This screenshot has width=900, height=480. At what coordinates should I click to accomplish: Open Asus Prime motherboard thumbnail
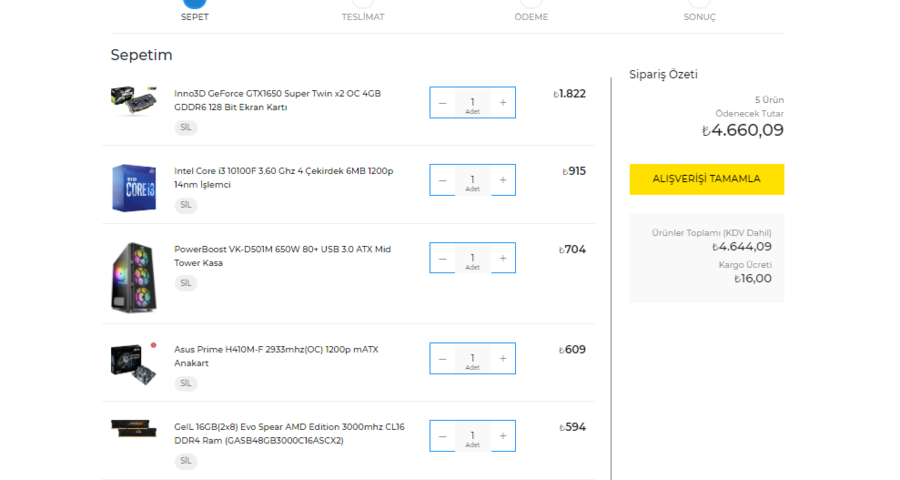tap(134, 364)
